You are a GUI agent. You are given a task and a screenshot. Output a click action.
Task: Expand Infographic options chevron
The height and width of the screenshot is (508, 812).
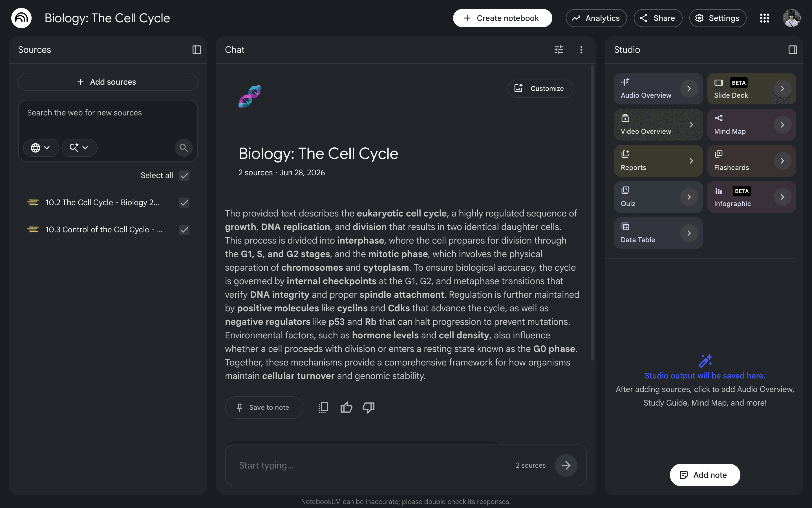click(782, 197)
